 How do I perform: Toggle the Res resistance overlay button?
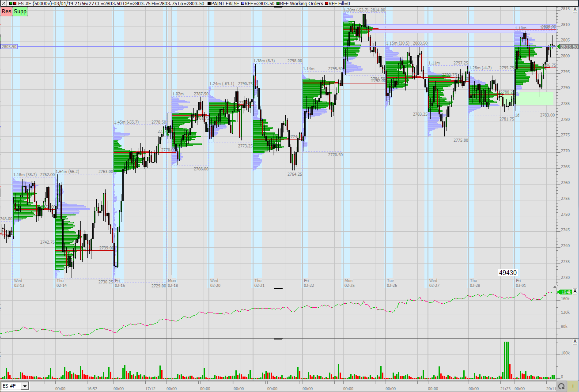pyautogui.click(x=6, y=12)
